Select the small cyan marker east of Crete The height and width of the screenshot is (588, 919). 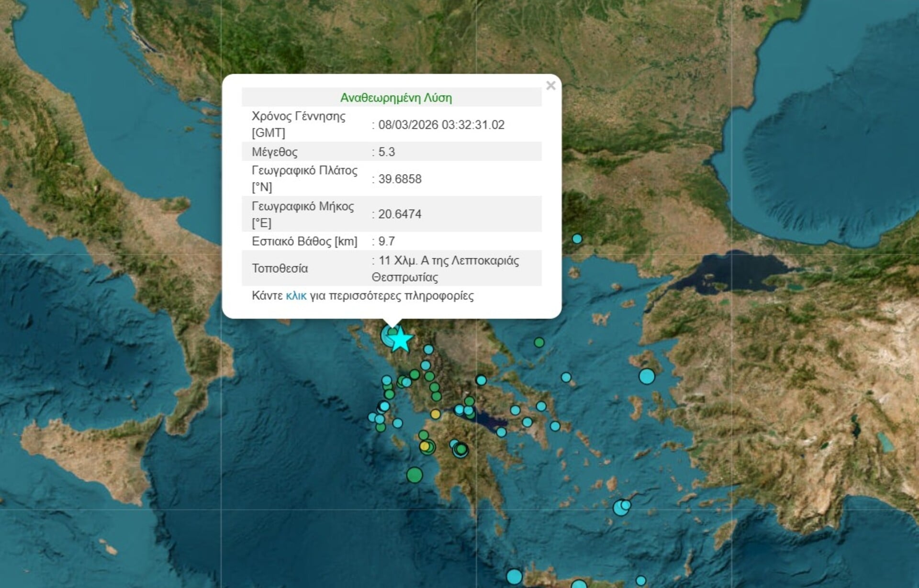pos(641,581)
